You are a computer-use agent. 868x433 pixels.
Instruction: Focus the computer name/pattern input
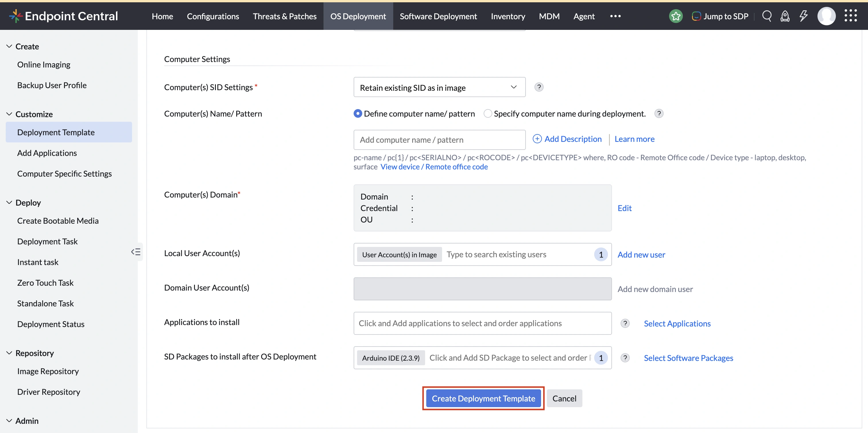click(x=439, y=140)
